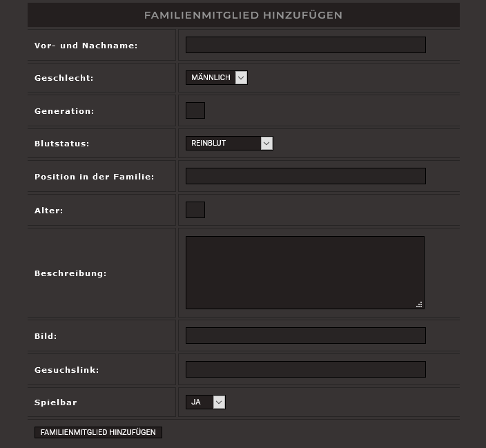The image size is (486, 448).
Task: Click the Gesuchslink input field
Action: tap(305, 369)
